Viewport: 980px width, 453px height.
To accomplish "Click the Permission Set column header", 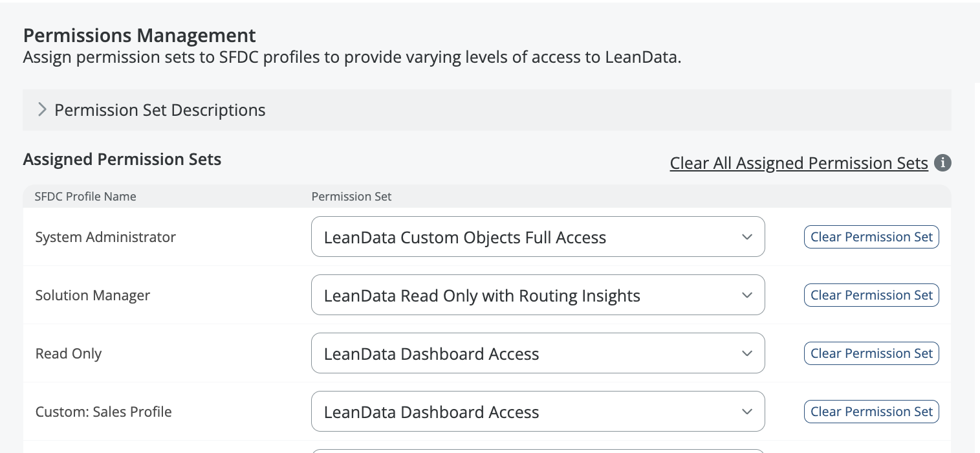I will point(351,196).
